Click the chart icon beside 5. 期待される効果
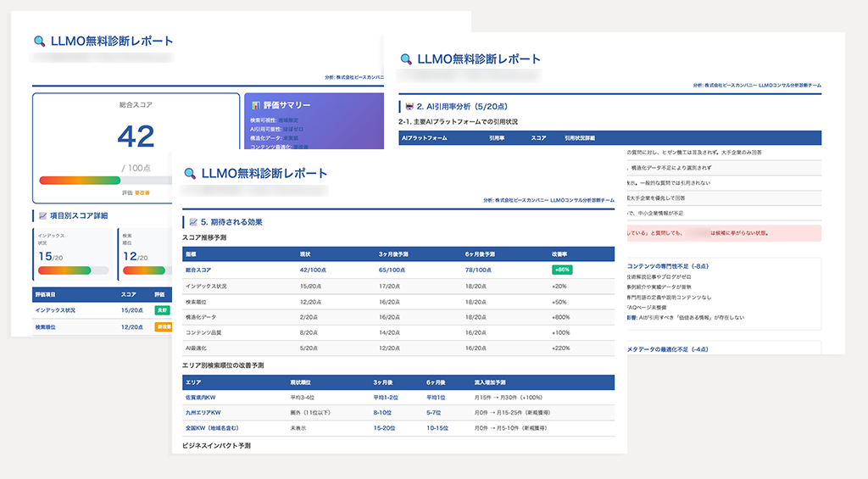Image resolution: width=868 pixels, height=479 pixels. click(193, 222)
